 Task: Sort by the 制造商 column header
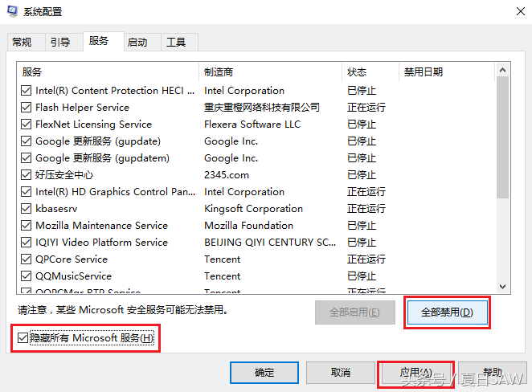point(270,71)
